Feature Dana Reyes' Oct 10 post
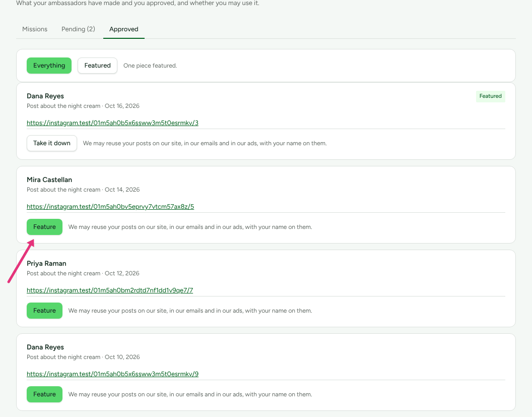This screenshot has width=532, height=417. point(44,394)
